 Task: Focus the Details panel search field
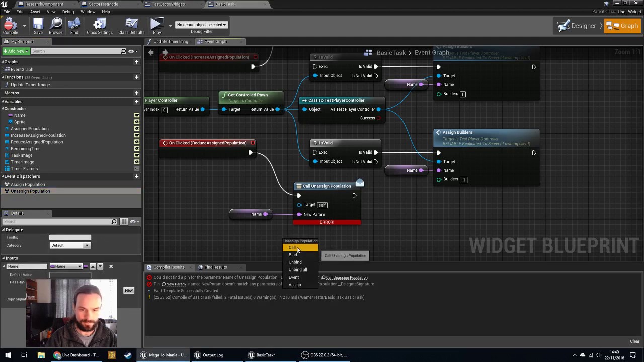click(x=59, y=222)
